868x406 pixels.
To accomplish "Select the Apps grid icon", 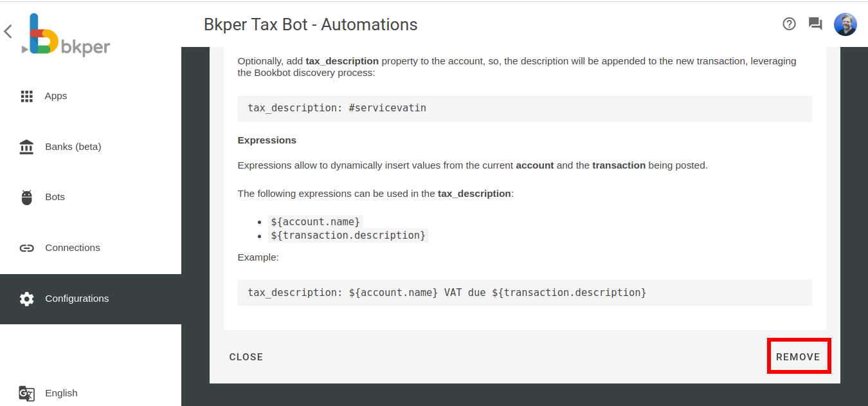I will 26,96.
